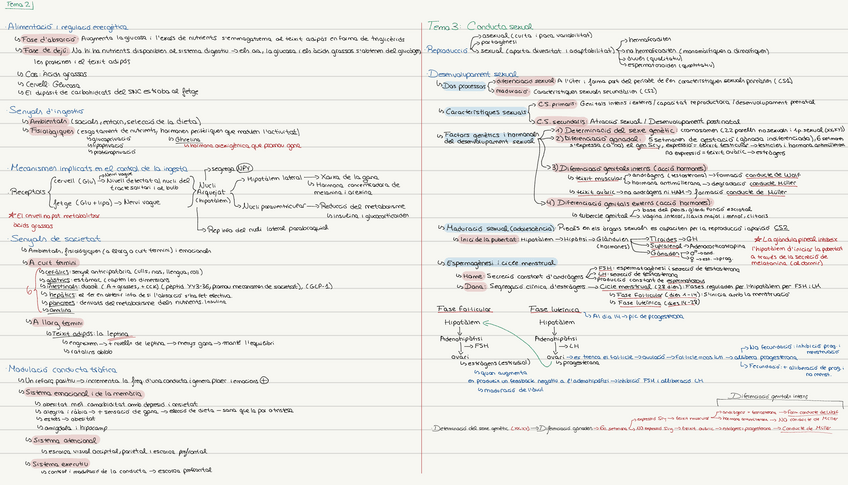Click the underlined heading 'Fase lutéinica'
Screen dimensions: 848x485
click(554, 309)
